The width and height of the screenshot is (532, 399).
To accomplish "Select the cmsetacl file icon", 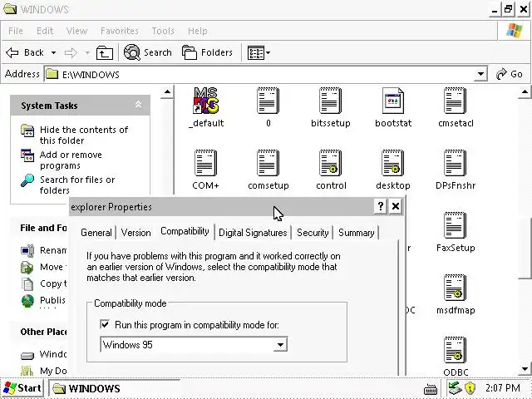I will pyautogui.click(x=456, y=101).
